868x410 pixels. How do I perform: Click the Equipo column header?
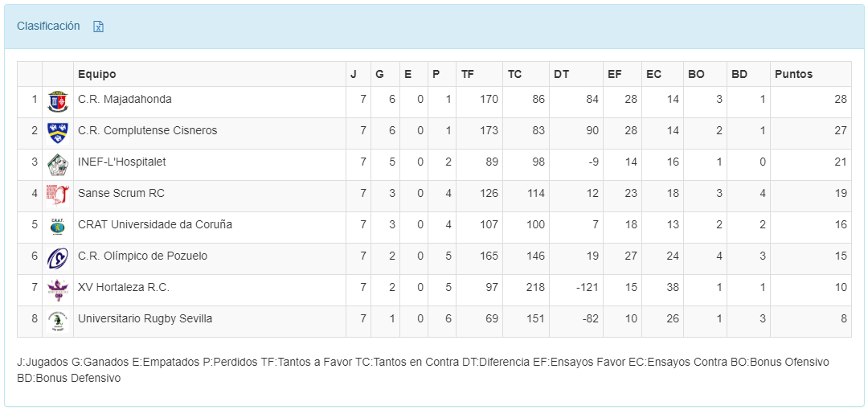96,74
